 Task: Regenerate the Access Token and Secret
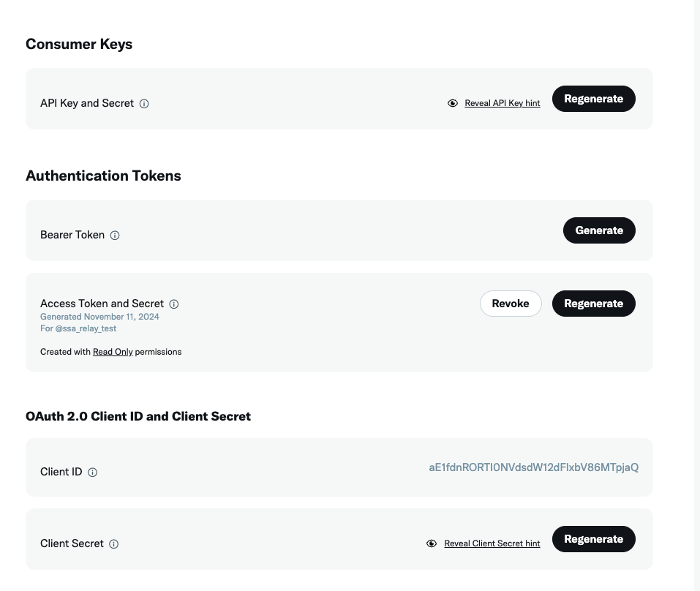pos(593,303)
